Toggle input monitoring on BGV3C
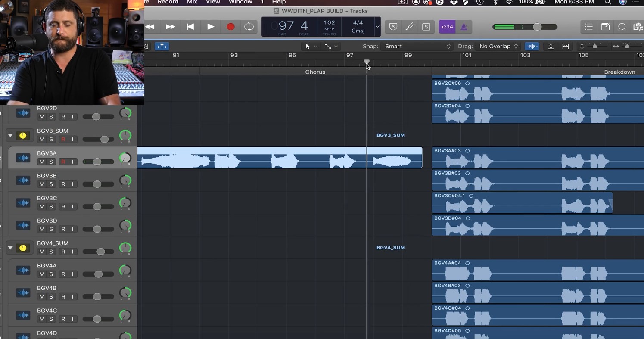The image size is (644, 339). [x=73, y=206]
